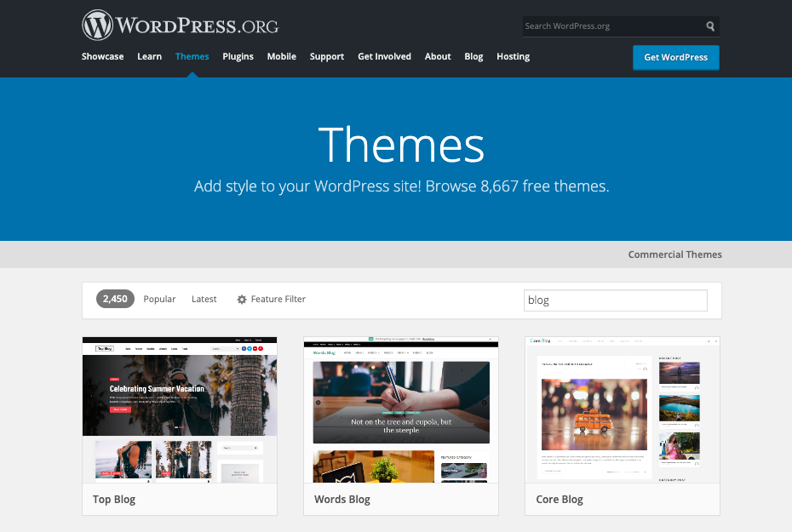Open the Words Blog theme thumbnail
The width and height of the screenshot is (792, 532).
pos(400,409)
